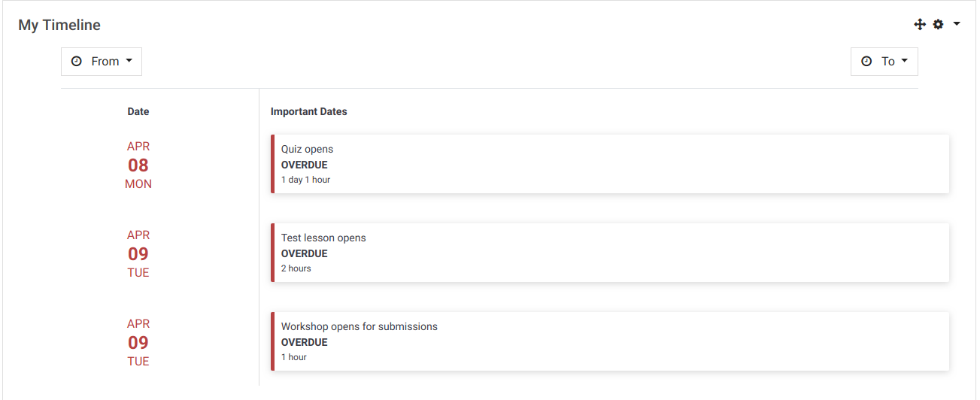Click OVERDUE label on Workshop card
This screenshot has height=400, width=980.
click(x=305, y=342)
